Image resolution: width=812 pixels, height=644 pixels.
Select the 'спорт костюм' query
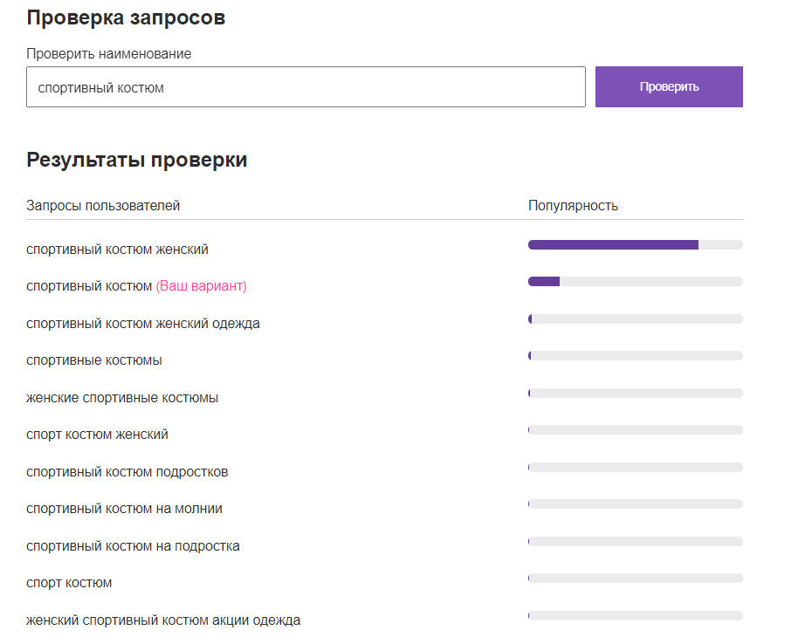pos(69,583)
